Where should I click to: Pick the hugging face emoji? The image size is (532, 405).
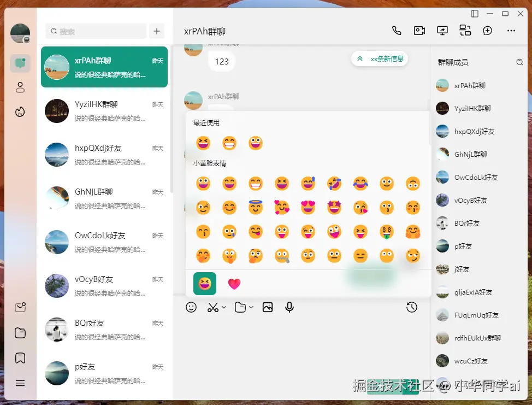pos(412,232)
